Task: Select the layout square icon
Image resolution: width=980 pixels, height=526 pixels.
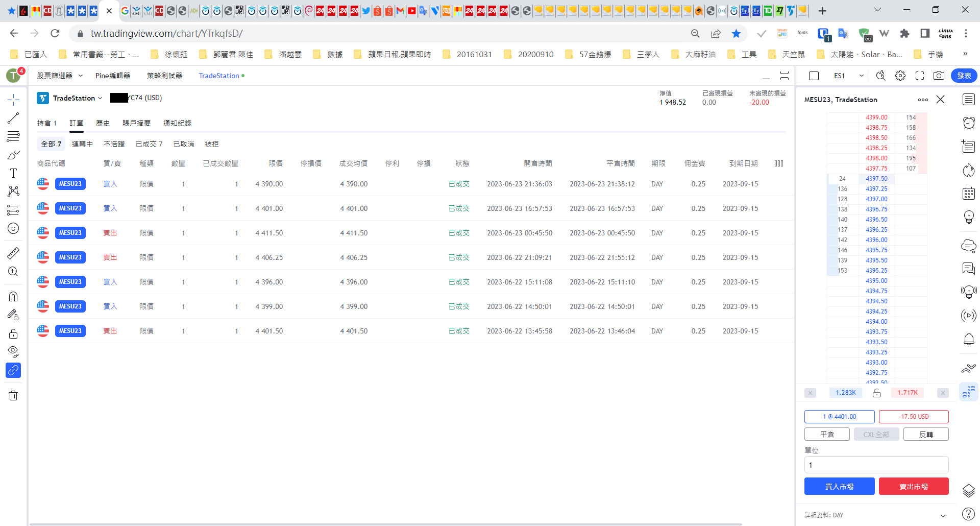Action: click(x=814, y=76)
